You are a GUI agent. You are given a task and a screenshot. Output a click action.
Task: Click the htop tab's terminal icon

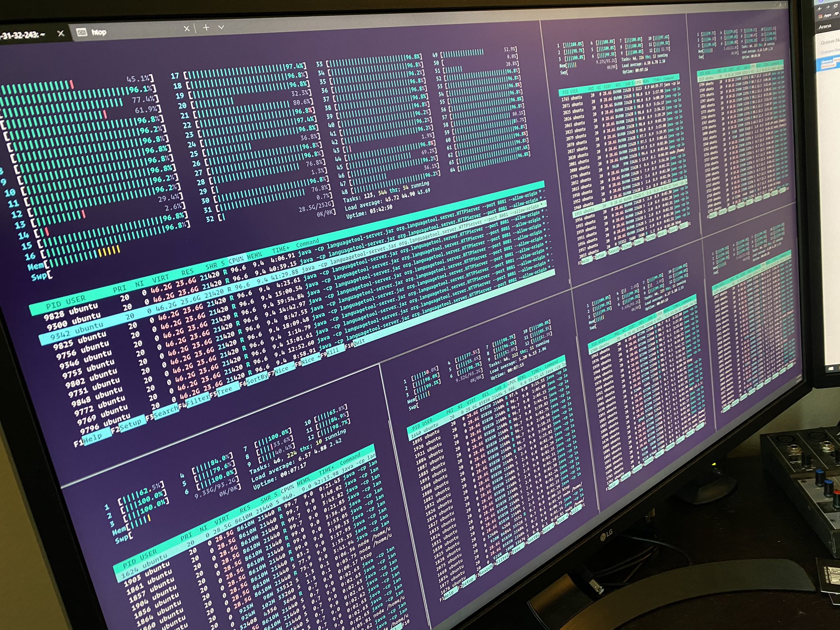pyautogui.click(x=82, y=32)
